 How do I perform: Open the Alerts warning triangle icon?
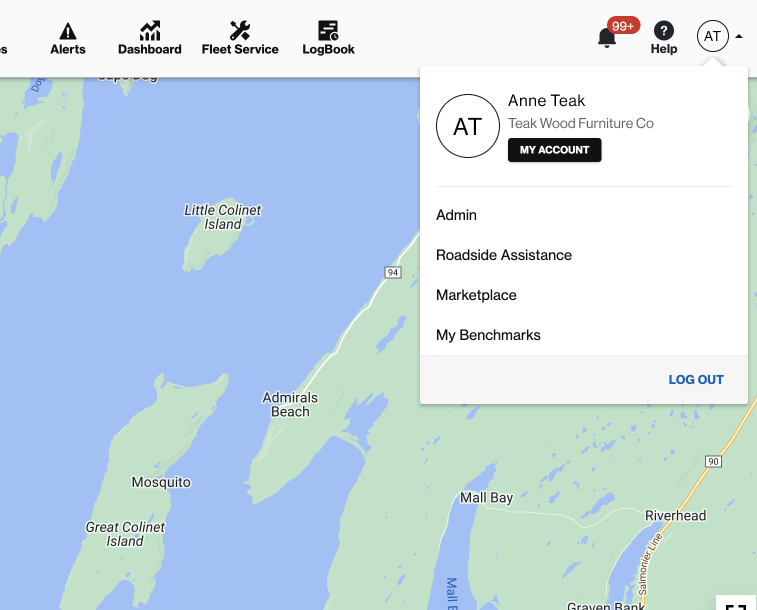(68, 31)
